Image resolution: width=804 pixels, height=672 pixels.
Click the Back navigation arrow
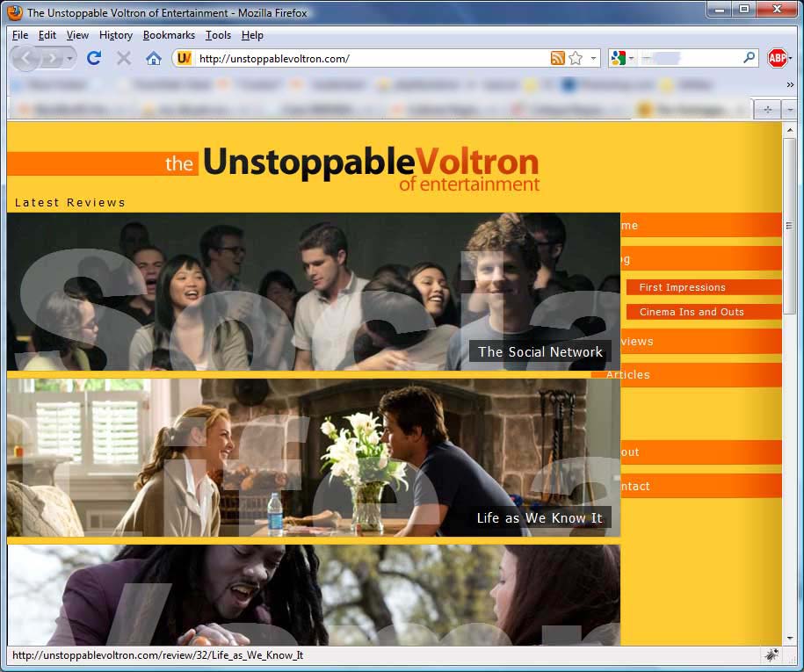[25, 59]
